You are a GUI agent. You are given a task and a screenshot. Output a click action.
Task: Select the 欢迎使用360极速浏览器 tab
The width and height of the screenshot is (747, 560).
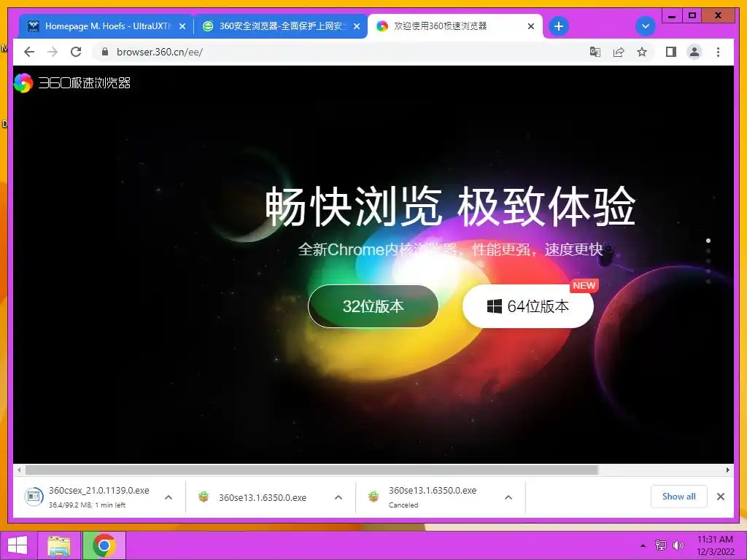[455, 26]
